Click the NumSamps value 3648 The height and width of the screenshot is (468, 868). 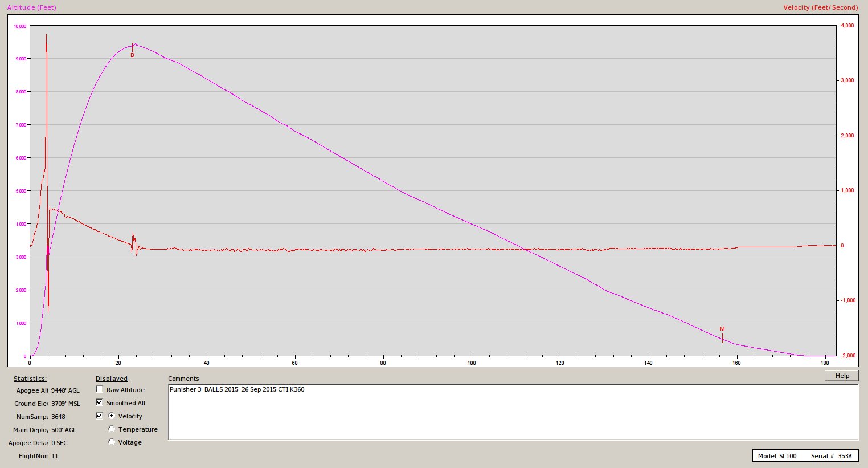pyautogui.click(x=58, y=417)
